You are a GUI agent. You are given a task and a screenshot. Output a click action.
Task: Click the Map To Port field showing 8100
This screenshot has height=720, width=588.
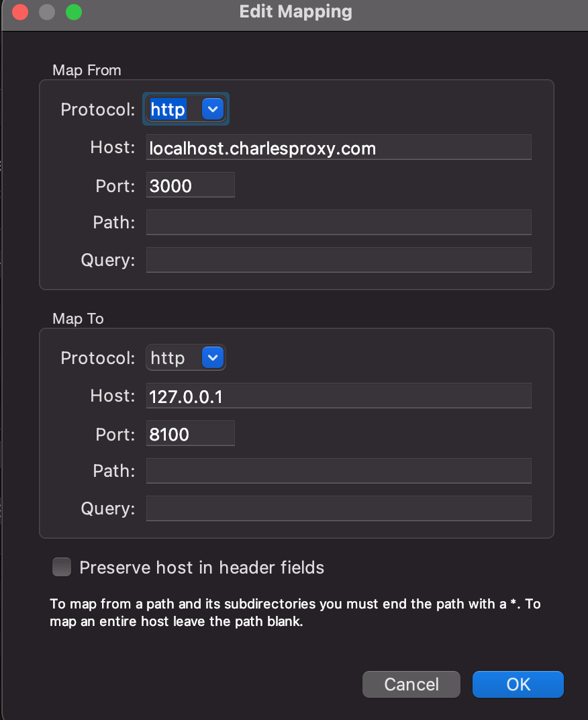pyautogui.click(x=190, y=433)
